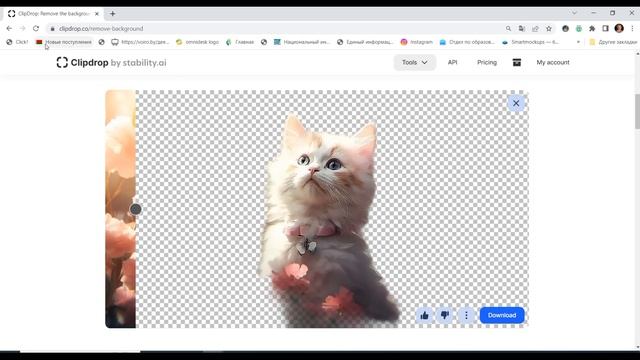Open the Instagram bookmark
640x360 pixels.
(x=417, y=42)
